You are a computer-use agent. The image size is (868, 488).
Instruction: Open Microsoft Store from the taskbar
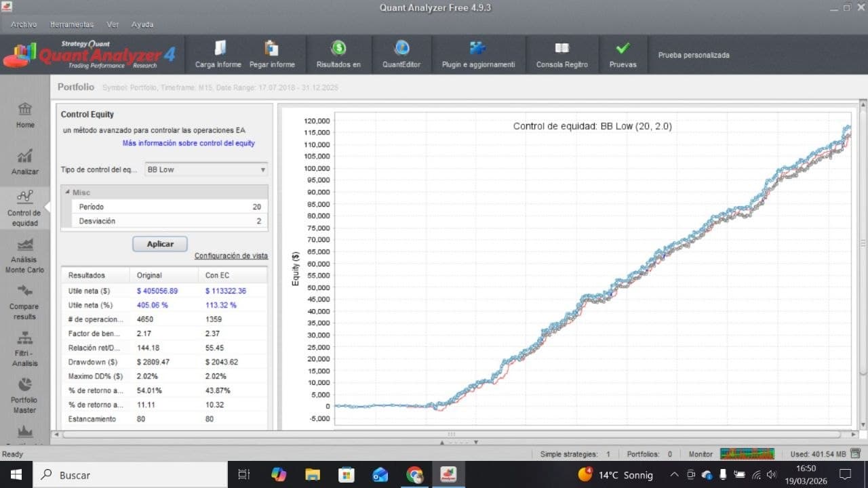click(347, 474)
